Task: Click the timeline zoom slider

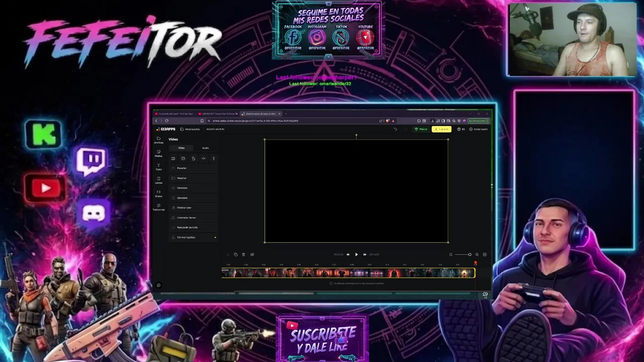Action: pyautogui.click(x=463, y=254)
